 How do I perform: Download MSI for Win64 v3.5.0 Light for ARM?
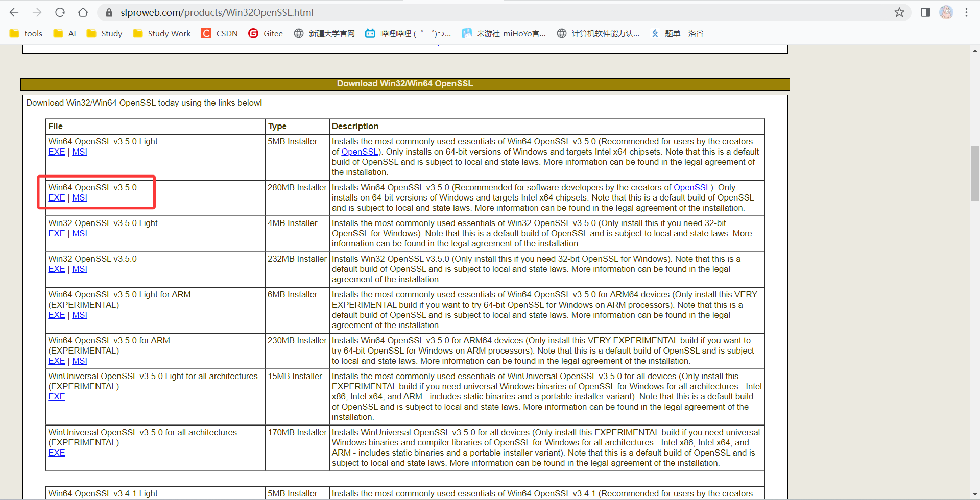pyautogui.click(x=80, y=315)
